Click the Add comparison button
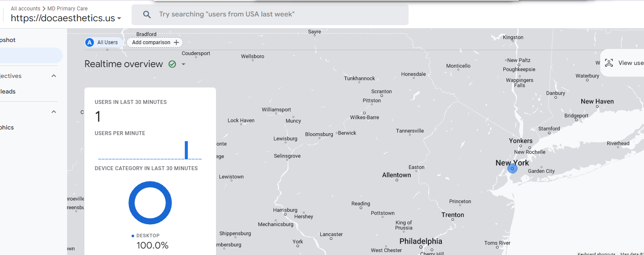Viewport: 644px width, 255px height. pyautogui.click(x=155, y=42)
